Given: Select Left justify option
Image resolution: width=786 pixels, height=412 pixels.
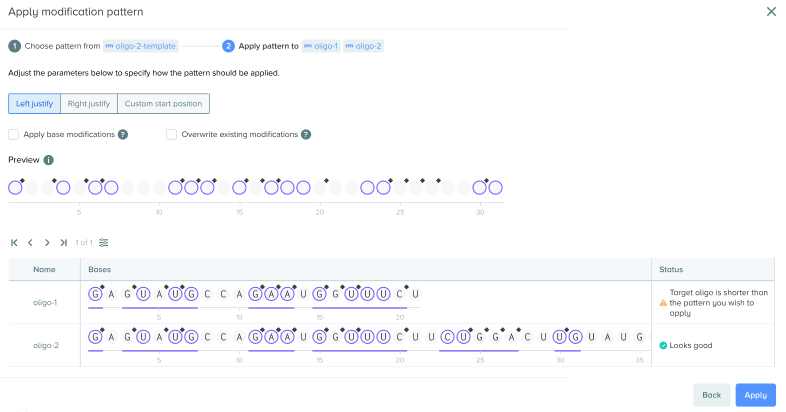Looking at the screenshot, I should pyautogui.click(x=35, y=104).
